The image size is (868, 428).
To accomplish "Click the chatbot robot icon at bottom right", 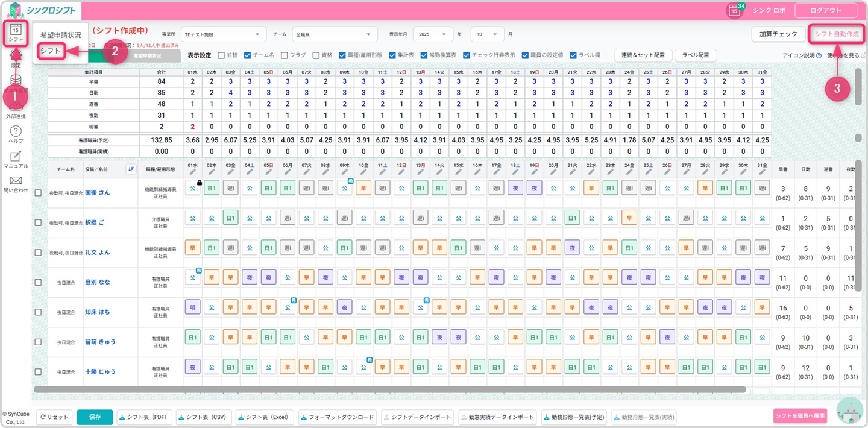I will [850, 411].
